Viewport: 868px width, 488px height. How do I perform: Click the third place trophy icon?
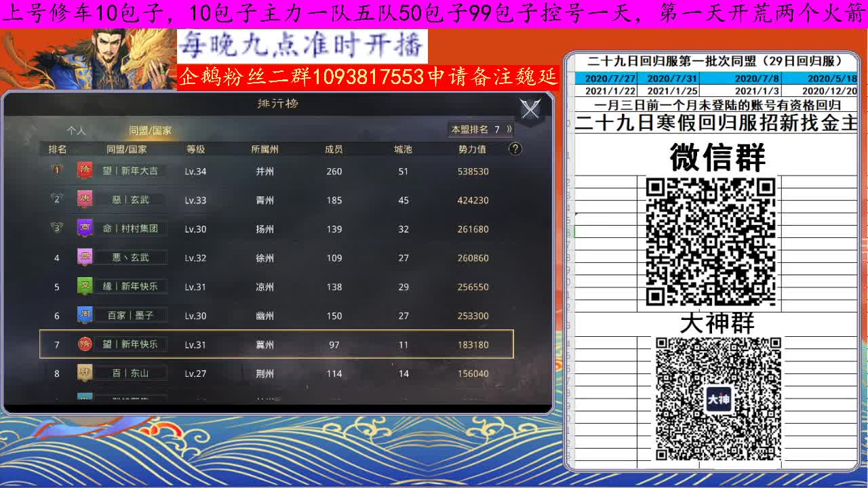click(x=57, y=228)
